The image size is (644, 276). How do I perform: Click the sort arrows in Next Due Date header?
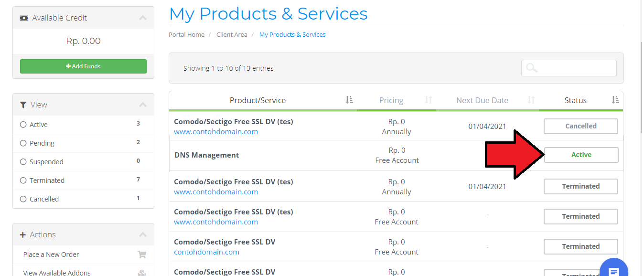[531, 100]
